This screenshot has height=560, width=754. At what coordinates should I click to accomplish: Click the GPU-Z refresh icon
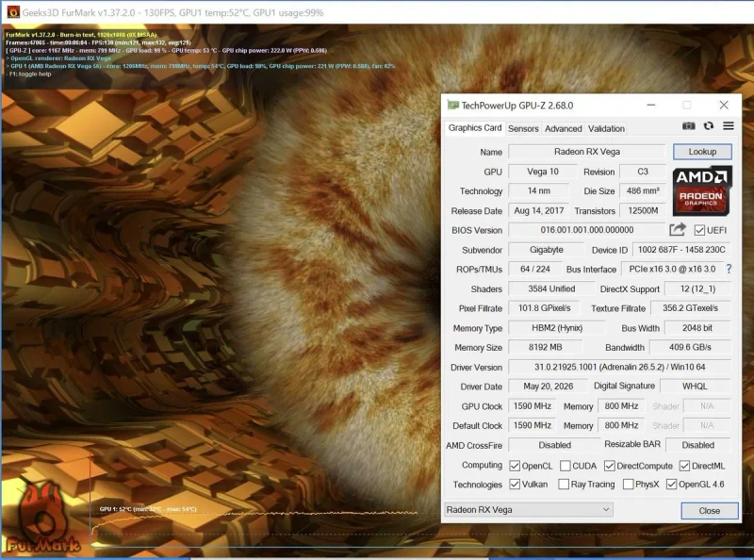(x=709, y=126)
